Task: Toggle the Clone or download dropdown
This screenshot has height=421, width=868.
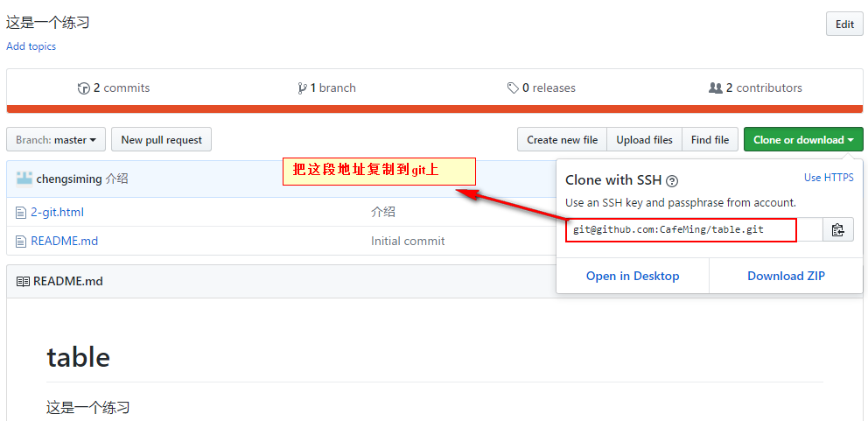Action: [x=803, y=139]
